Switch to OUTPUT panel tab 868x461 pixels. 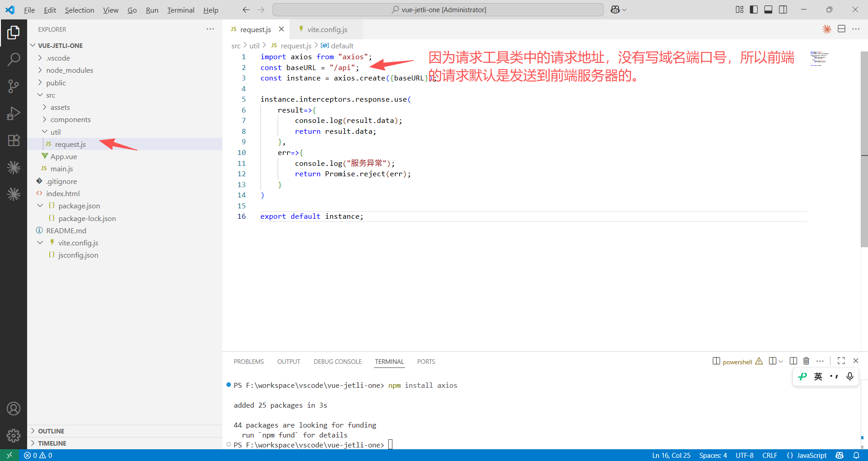[x=289, y=362]
